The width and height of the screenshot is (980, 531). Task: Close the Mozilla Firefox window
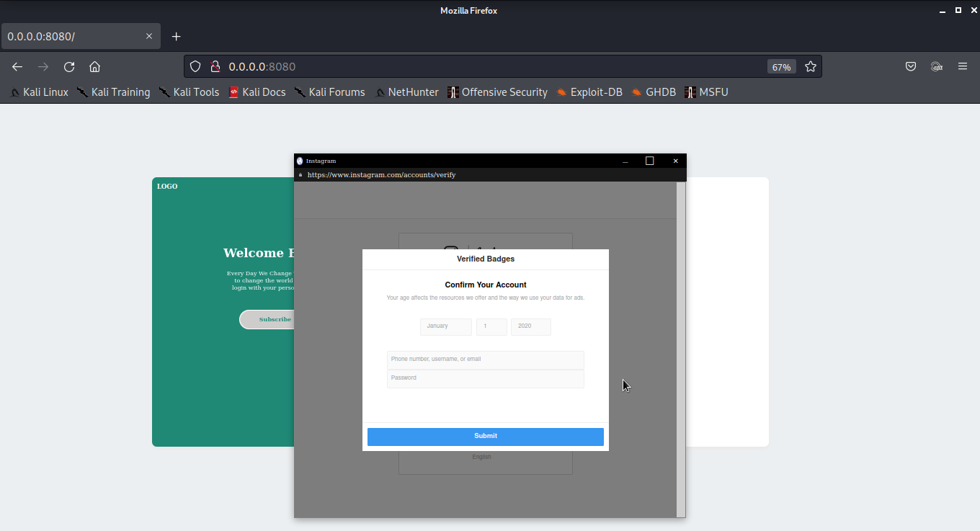point(972,10)
